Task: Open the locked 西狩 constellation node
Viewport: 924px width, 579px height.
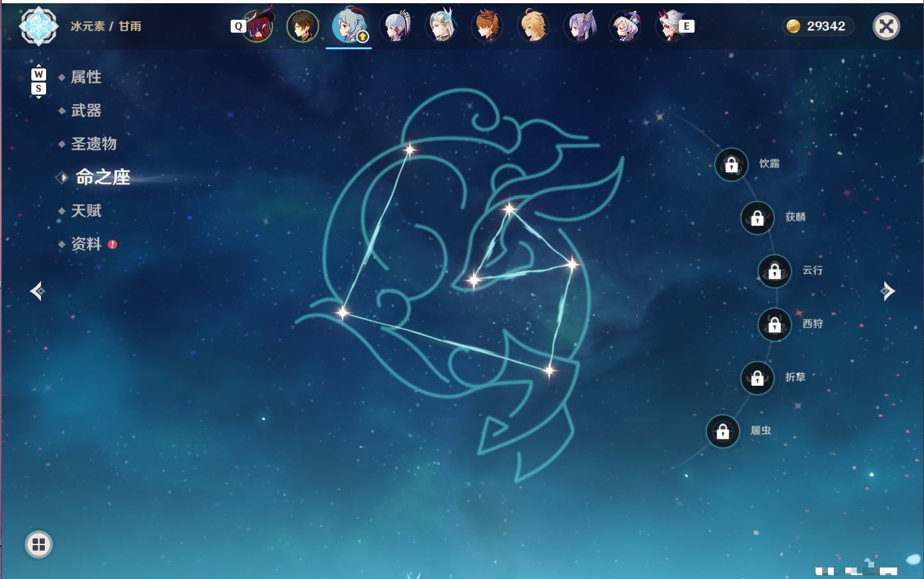Action: pyautogui.click(x=774, y=325)
